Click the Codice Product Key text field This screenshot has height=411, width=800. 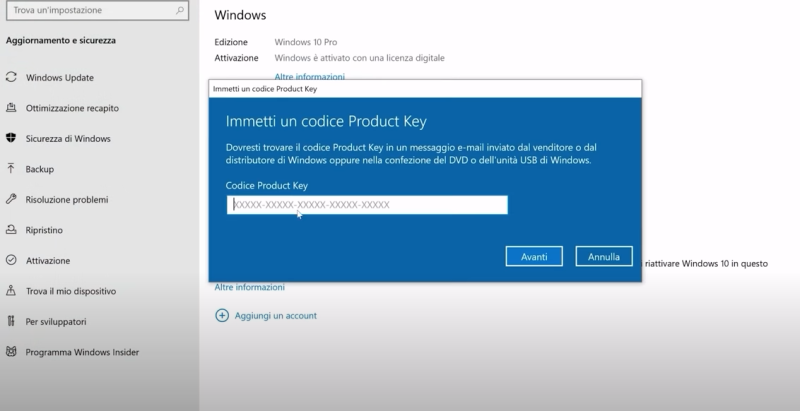[367, 205]
